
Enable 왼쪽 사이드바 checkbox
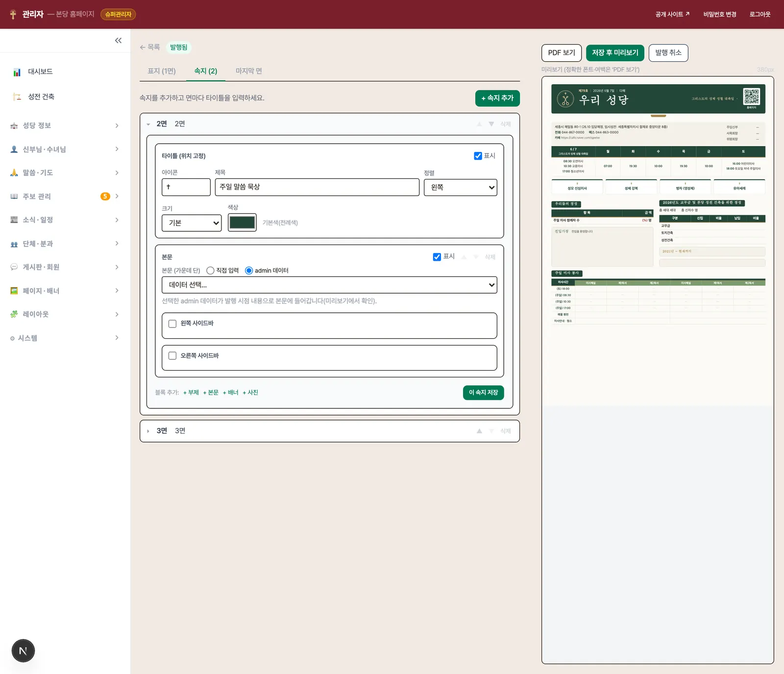[172, 324]
